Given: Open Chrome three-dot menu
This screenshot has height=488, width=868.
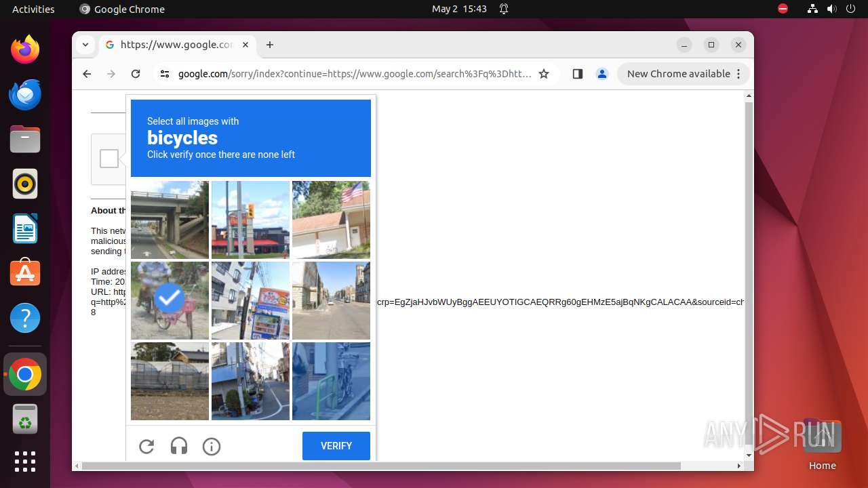Looking at the screenshot, I should click(x=738, y=74).
